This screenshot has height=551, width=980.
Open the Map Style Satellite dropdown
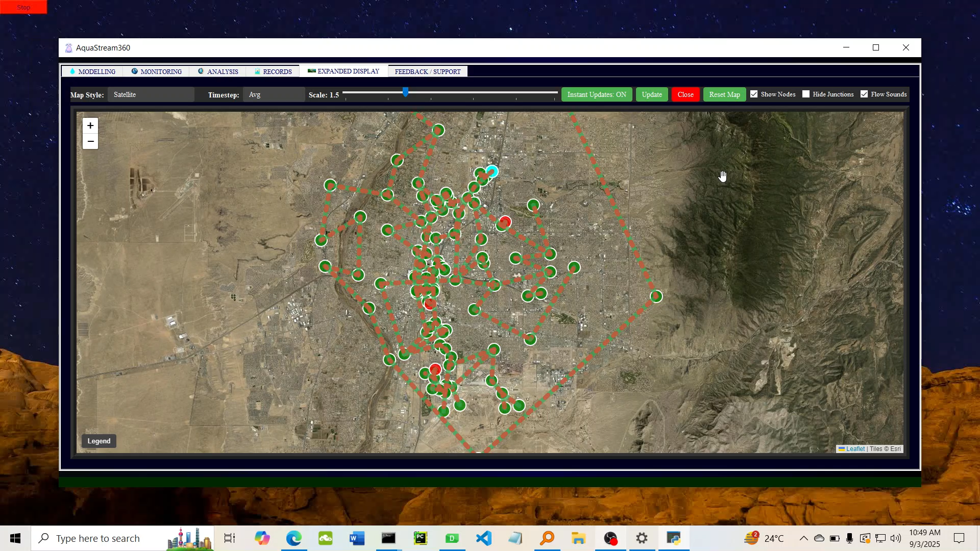click(151, 94)
